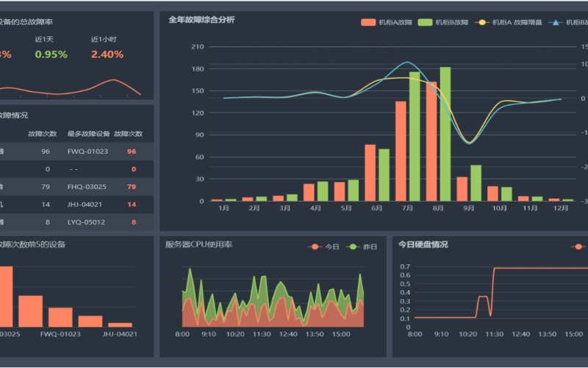Click the 9月 axis label

tap(469, 208)
